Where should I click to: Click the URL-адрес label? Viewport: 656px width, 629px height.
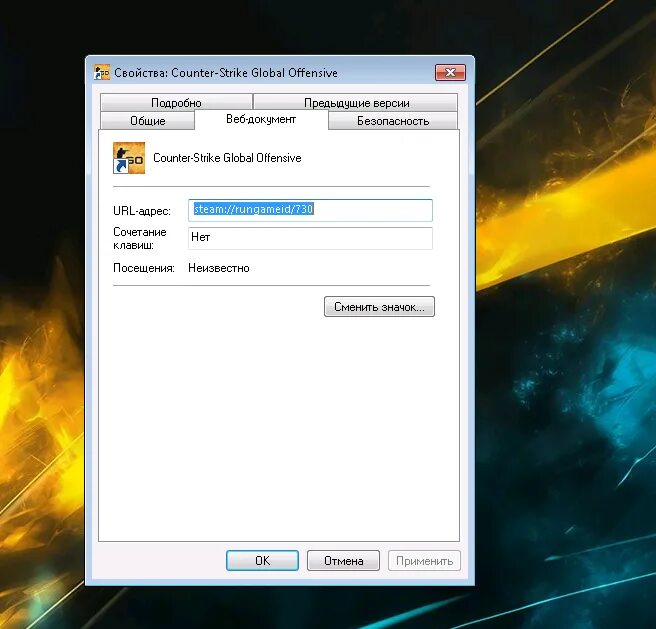coord(142,211)
